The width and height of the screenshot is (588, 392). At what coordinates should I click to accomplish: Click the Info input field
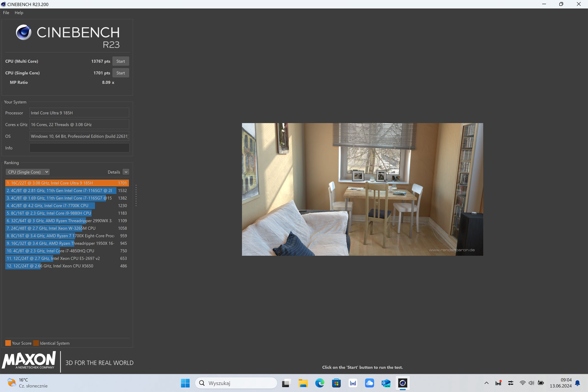coord(79,148)
